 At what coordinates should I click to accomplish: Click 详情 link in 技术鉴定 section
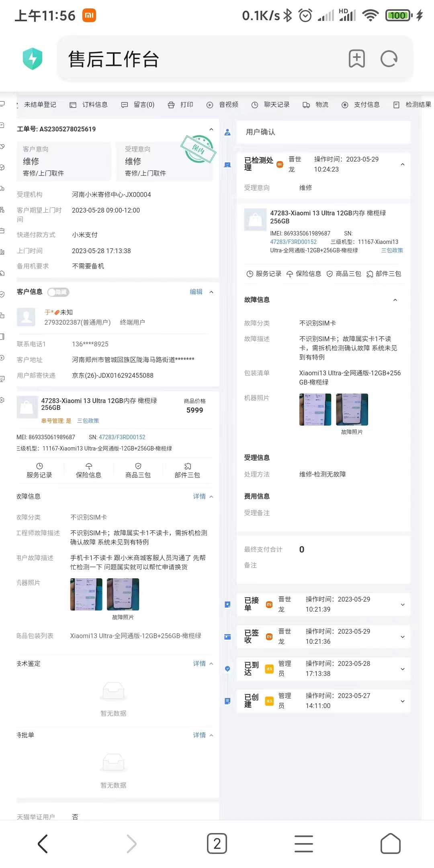(199, 663)
